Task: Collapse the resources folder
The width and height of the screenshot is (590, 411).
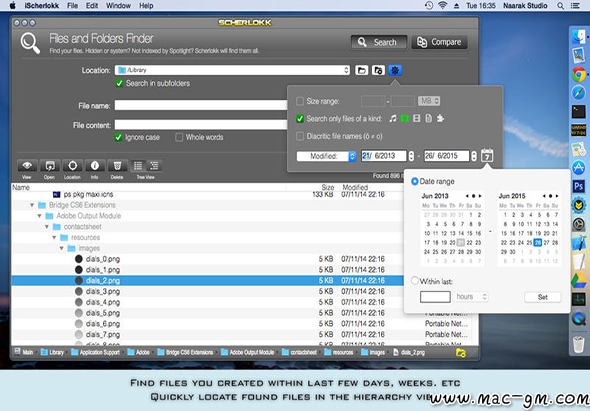Action: click(x=55, y=237)
